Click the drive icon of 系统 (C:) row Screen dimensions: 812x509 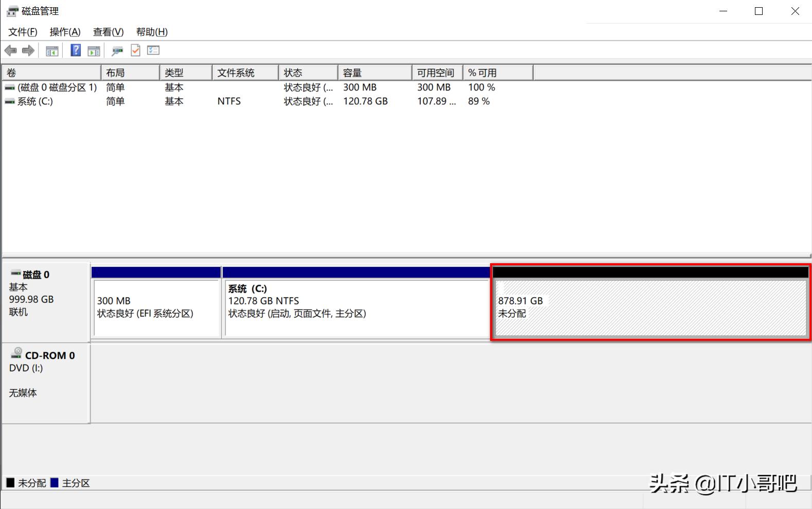[10, 102]
